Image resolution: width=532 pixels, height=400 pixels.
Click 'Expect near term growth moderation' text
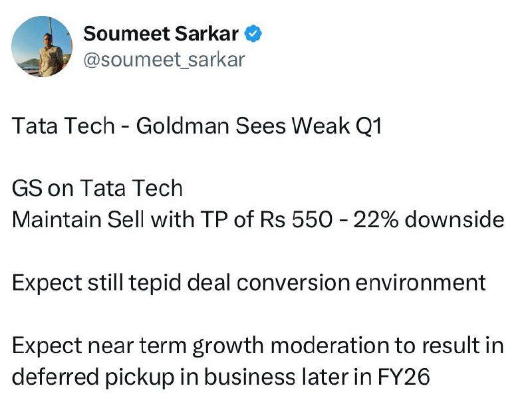tap(201, 346)
